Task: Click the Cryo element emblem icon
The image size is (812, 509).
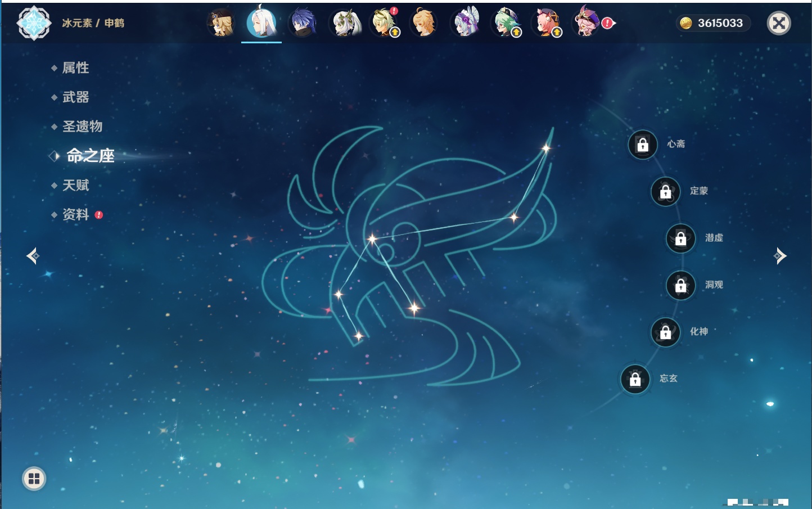Action: point(34,23)
